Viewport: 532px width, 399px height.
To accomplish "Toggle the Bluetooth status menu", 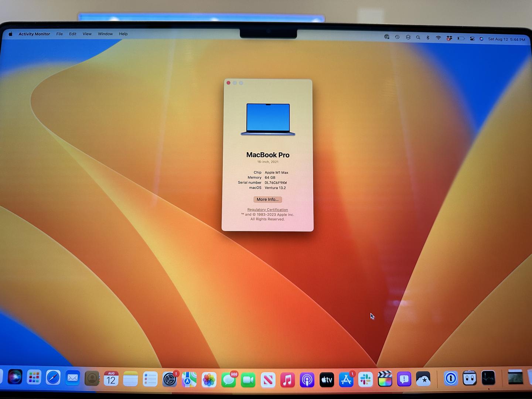I will click(428, 37).
